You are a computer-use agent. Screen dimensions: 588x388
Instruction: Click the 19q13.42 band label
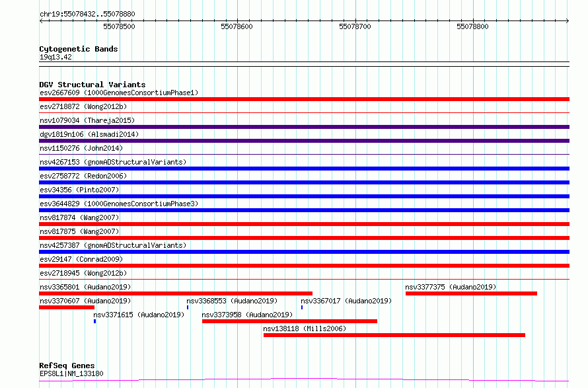(x=55, y=57)
